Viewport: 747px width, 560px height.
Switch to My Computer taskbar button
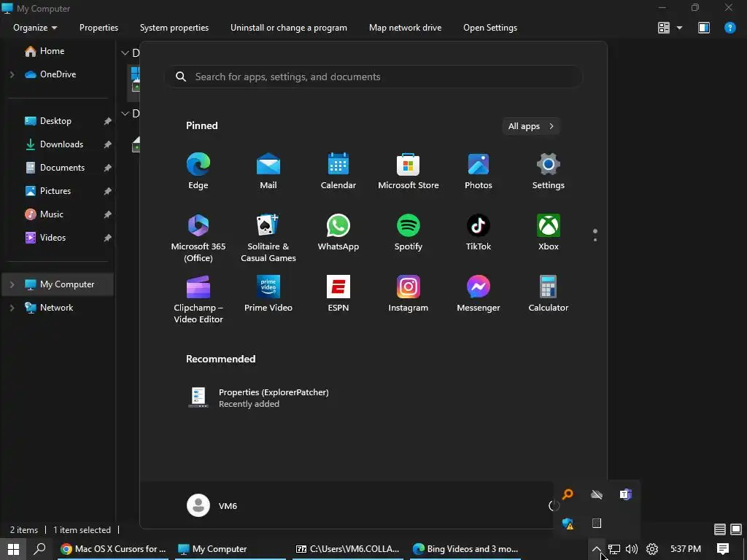click(x=230, y=549)
